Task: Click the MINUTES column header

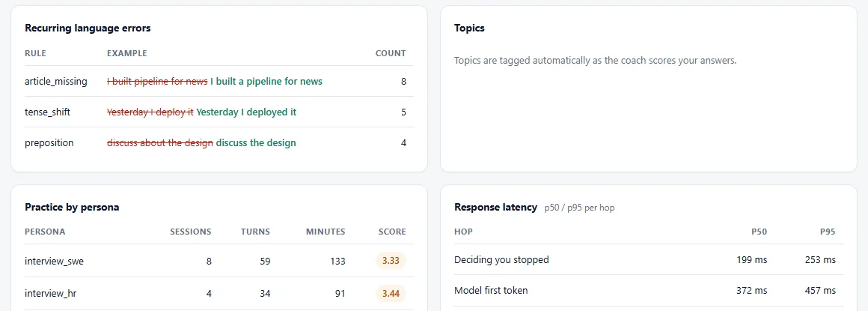Action: (325, 232)
